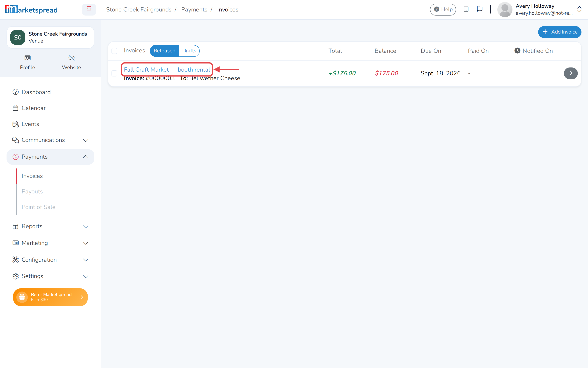Expand the Communications menu
Image resolution: width=588 pixels, height=368 pixels.
50,140
